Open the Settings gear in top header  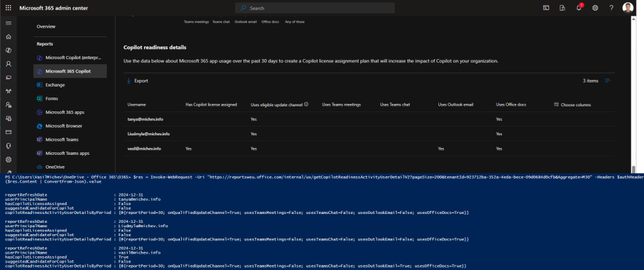pyautogui.click(x=595, y=8)
